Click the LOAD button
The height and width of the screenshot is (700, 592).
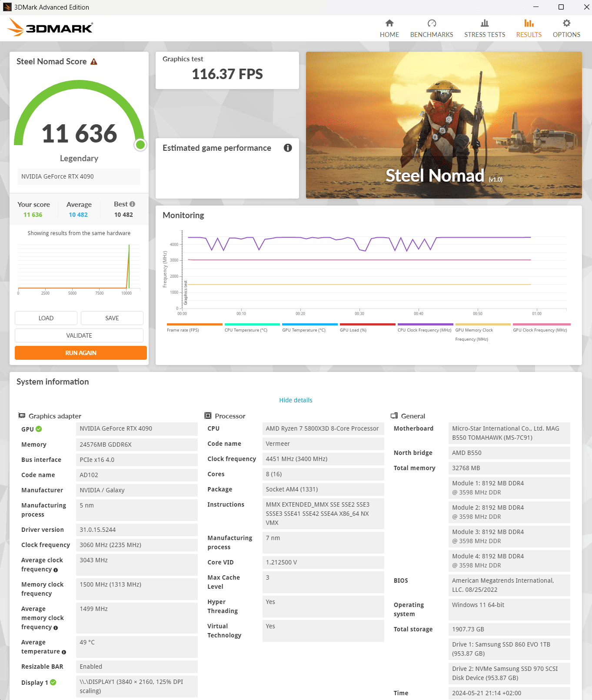(x=46, y=318)
